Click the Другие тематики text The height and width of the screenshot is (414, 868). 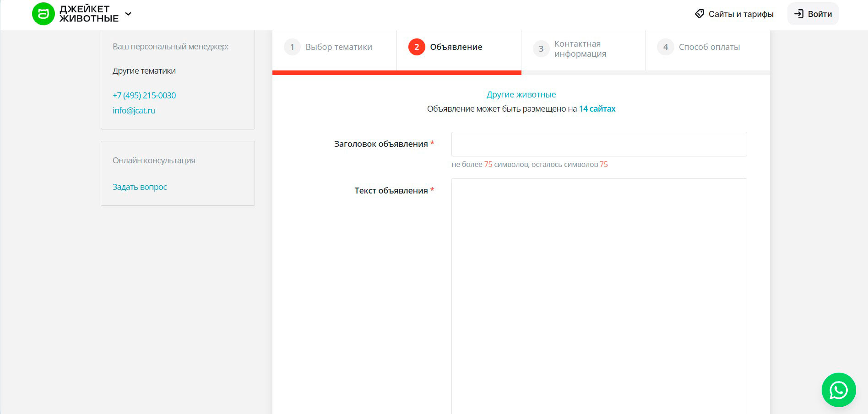click(144, 71)
